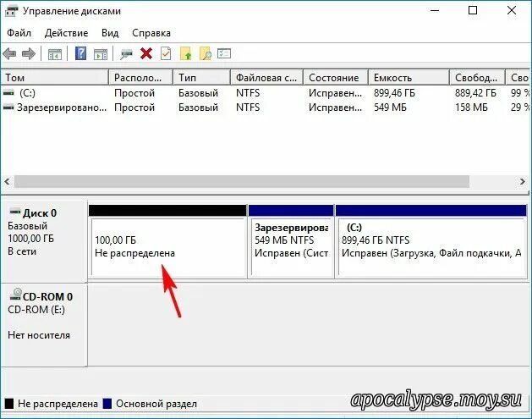
Task: Click the checklist settings toolbar icon
Action: coord(224,53)
